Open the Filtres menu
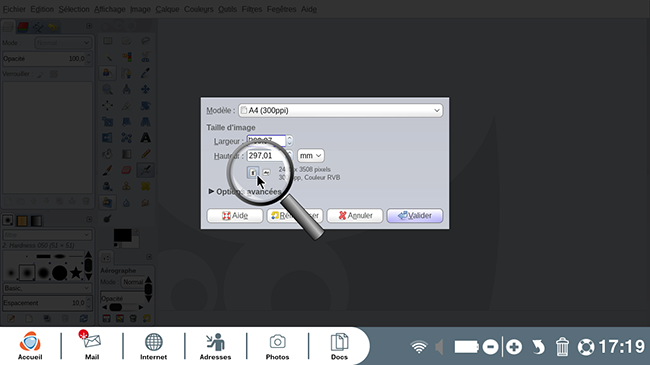 click(x=252, y=9)
